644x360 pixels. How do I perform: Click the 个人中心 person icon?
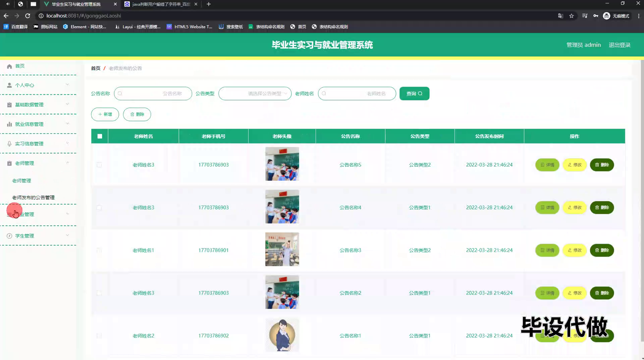(9, 85)
